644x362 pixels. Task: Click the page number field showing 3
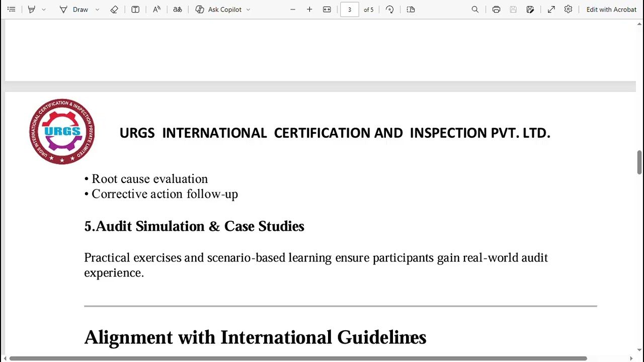pyautogui.click(x=350, y=10)
